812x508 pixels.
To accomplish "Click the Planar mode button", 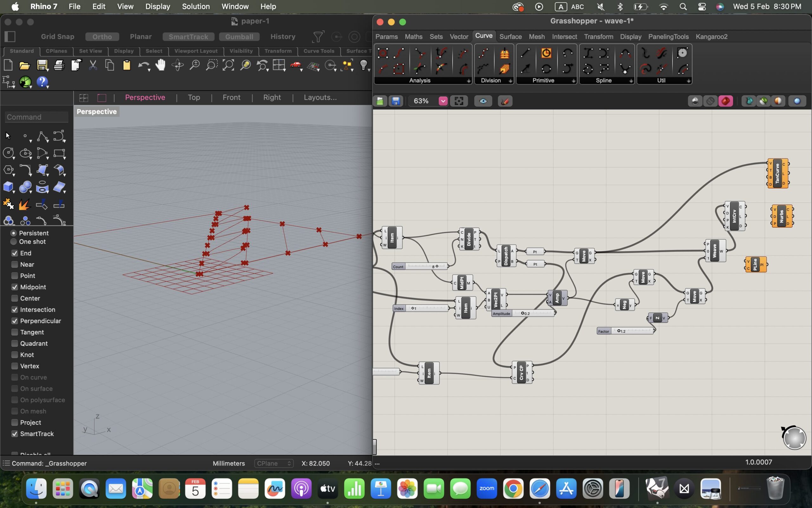I will [141, 37].
